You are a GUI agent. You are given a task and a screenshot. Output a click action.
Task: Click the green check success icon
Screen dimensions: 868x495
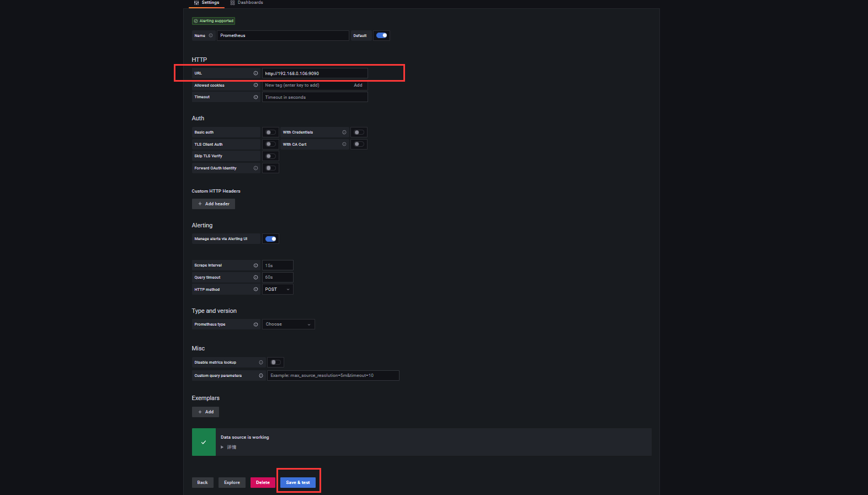204,442
